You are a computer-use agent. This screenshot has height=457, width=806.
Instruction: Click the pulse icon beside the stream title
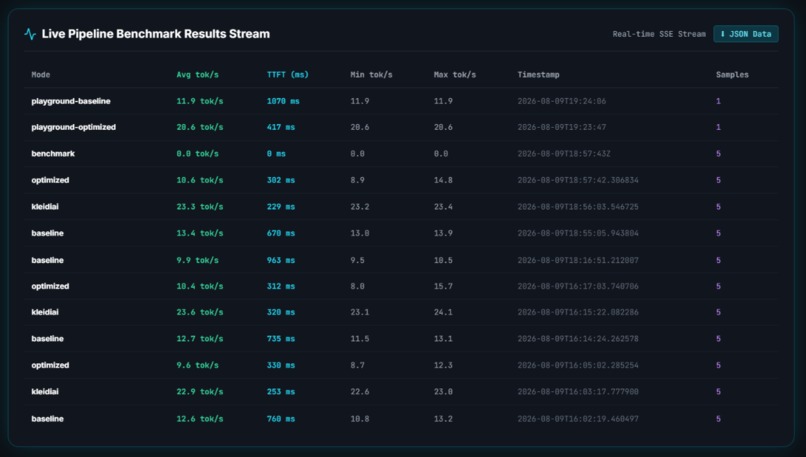coord(30,34)
